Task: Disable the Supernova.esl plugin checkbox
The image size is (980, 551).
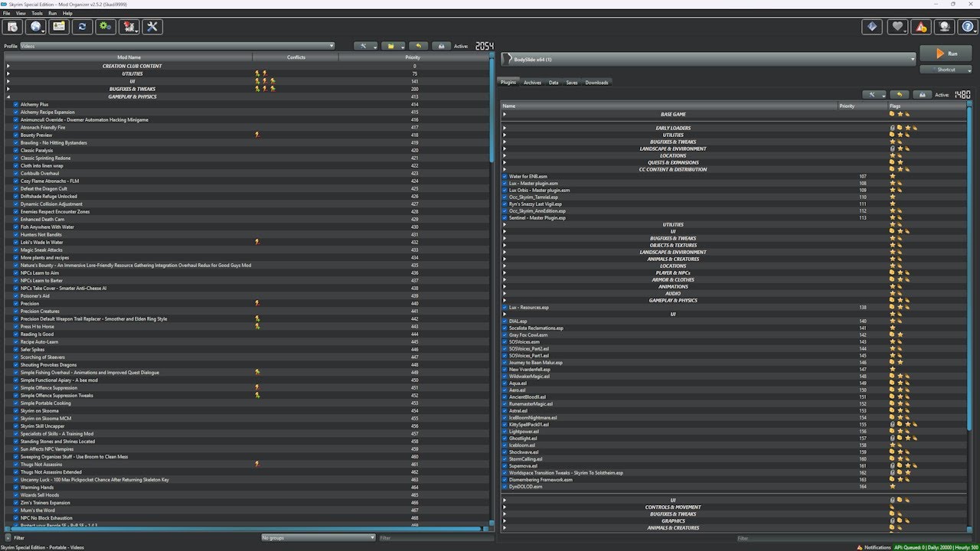Action: [x=505, y=466]
